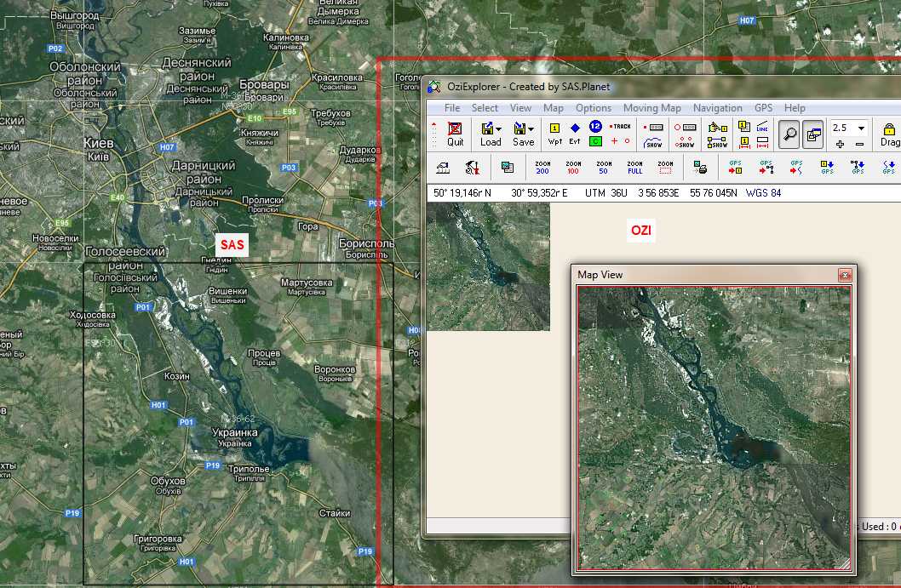Toggle the Drag lock button

coord(889,134)
